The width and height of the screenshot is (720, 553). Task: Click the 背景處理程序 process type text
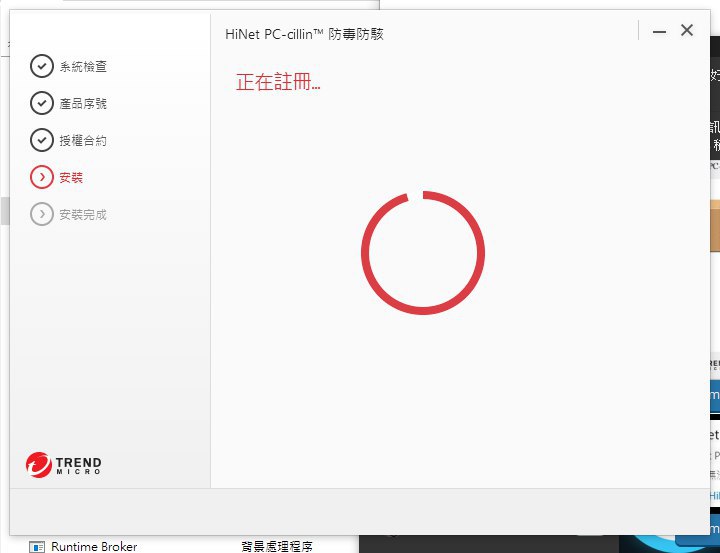pos(276,547)
